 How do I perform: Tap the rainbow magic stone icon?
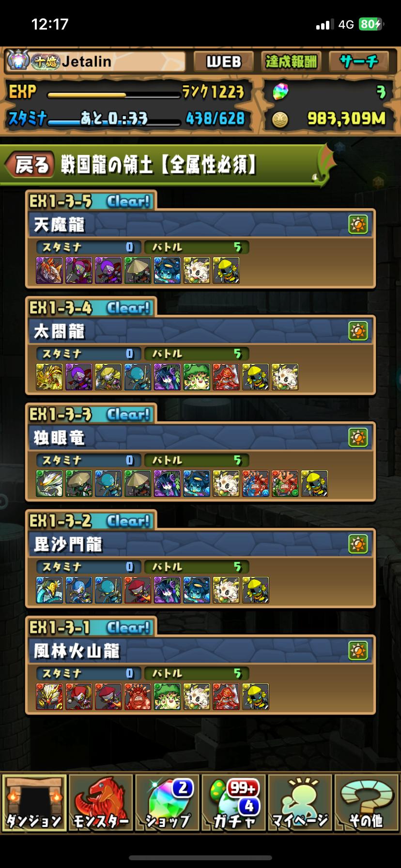click(280, 91)
